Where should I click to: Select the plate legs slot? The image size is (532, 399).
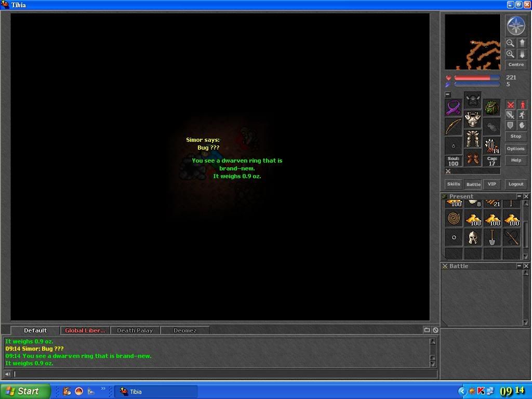coord(473,139)
